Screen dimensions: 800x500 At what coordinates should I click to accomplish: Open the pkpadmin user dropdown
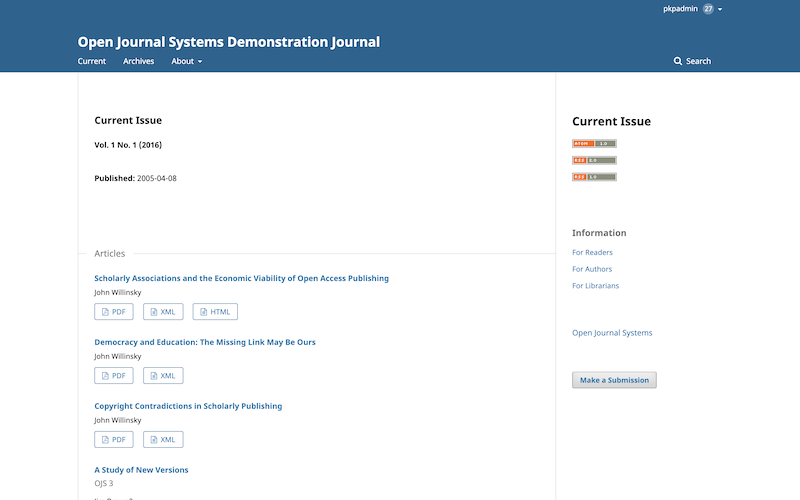pyautogui.click(x=680, y=8)
